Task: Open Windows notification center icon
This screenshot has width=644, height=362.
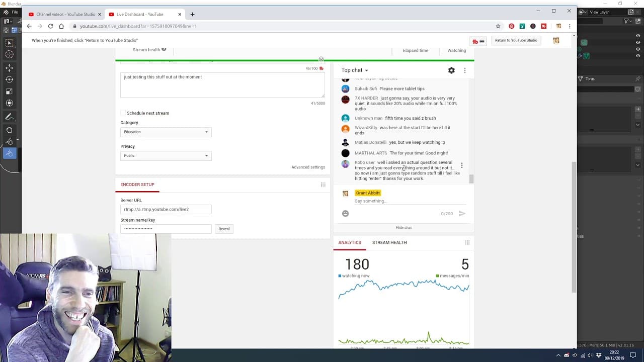Action: 633,355
